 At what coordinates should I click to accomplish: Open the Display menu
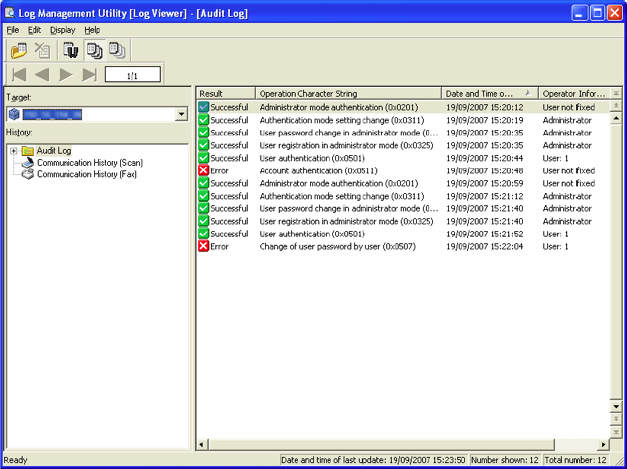point(63,30)
